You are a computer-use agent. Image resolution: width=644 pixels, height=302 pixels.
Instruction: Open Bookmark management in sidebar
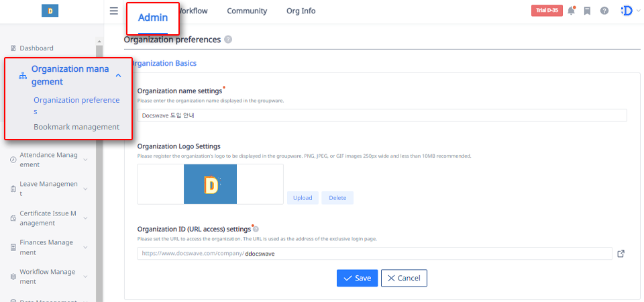point(76,127)
